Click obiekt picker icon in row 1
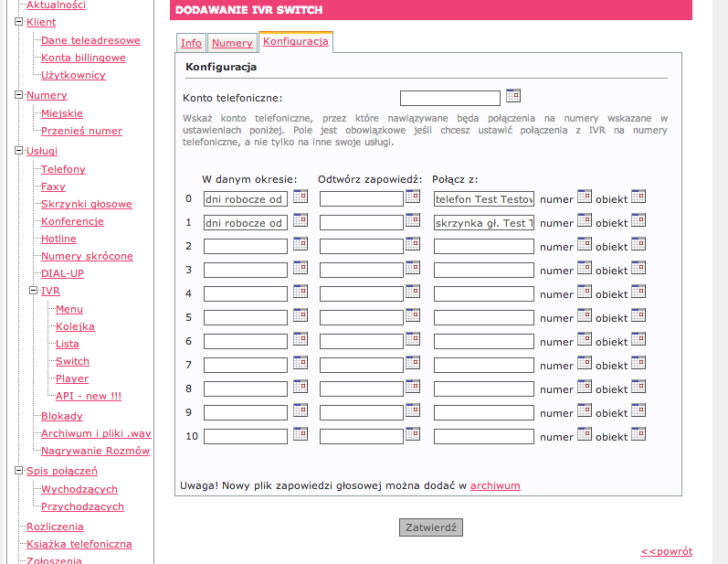This screenshot has height=564, width=728. pyautogui.click(x=638, y=219)
